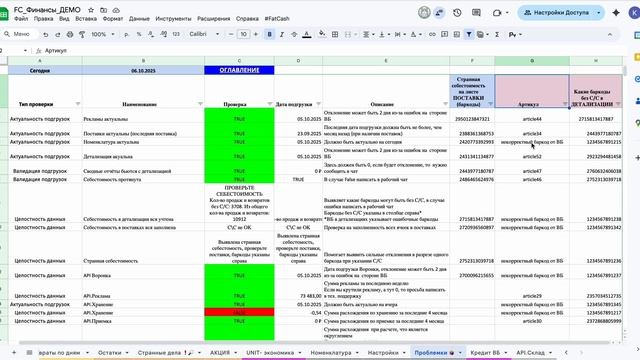
Task: Increase font size plus button
Action: pos(256,35)
